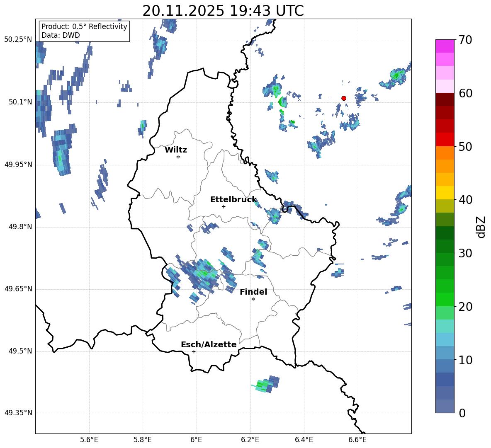
Task: Click the 6.2°E longitude label
Action: [250, 440]
